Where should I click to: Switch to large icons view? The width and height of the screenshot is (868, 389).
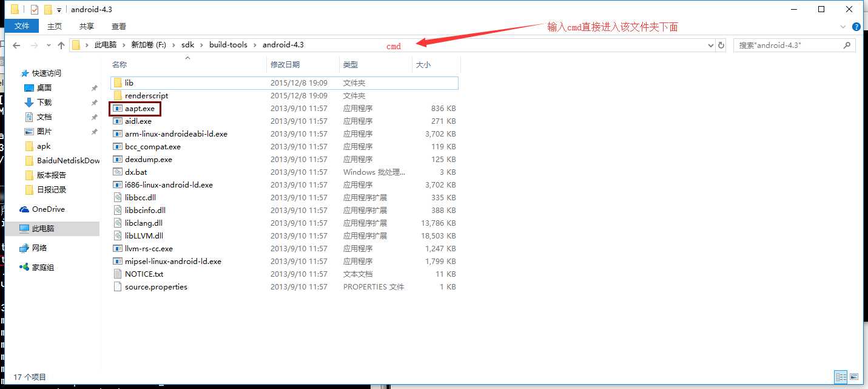click(854, 377)
